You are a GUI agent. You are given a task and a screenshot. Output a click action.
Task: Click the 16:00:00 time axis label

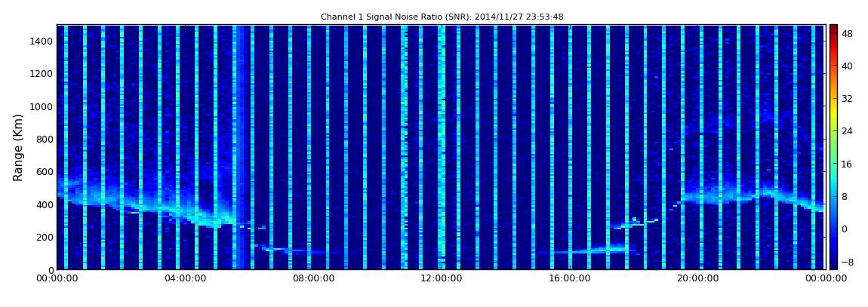(569, 278)
